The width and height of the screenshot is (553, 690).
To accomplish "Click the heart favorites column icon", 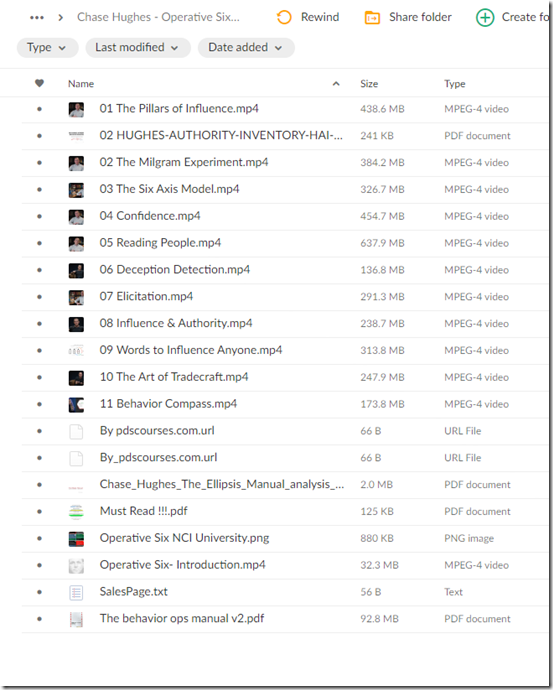I will (x=40, y=83).
